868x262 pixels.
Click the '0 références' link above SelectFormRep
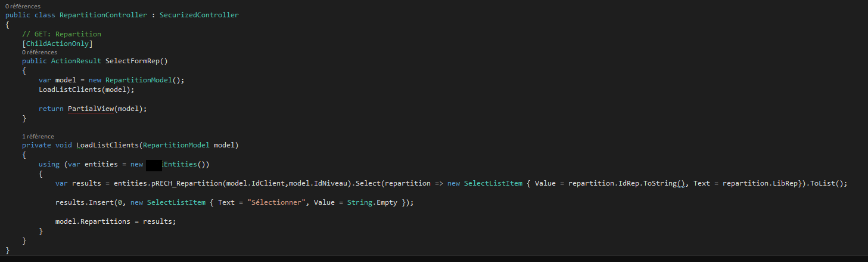tap(40, 53)
